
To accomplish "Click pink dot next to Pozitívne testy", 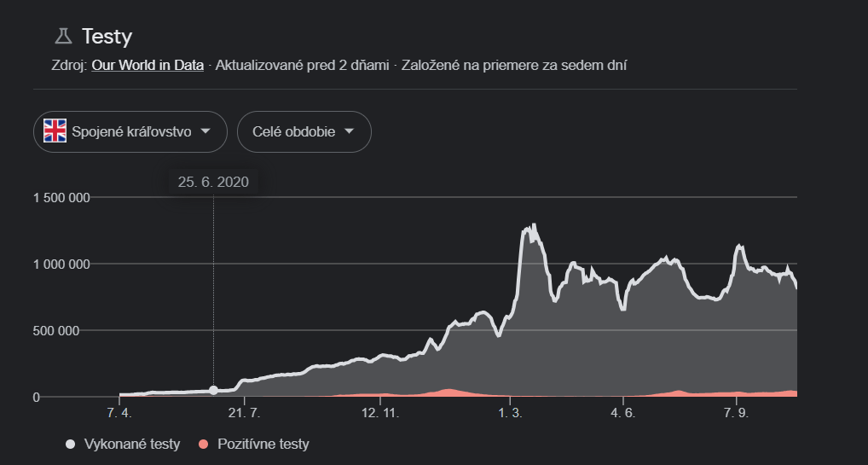I will 203,445.
